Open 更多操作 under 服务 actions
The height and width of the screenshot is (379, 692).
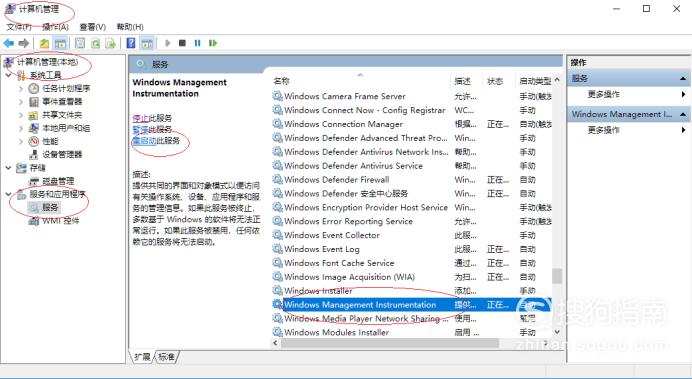pyautogui.click(x=603, y=94)
